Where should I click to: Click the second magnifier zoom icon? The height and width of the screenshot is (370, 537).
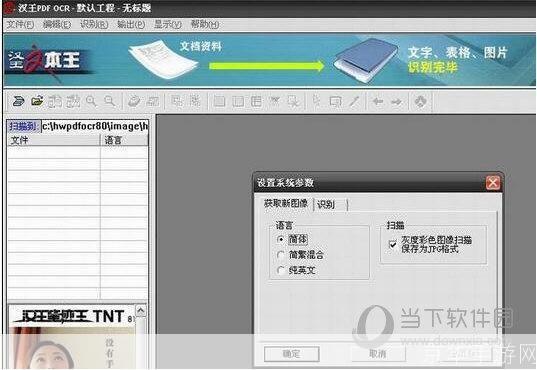pos(110,101)
